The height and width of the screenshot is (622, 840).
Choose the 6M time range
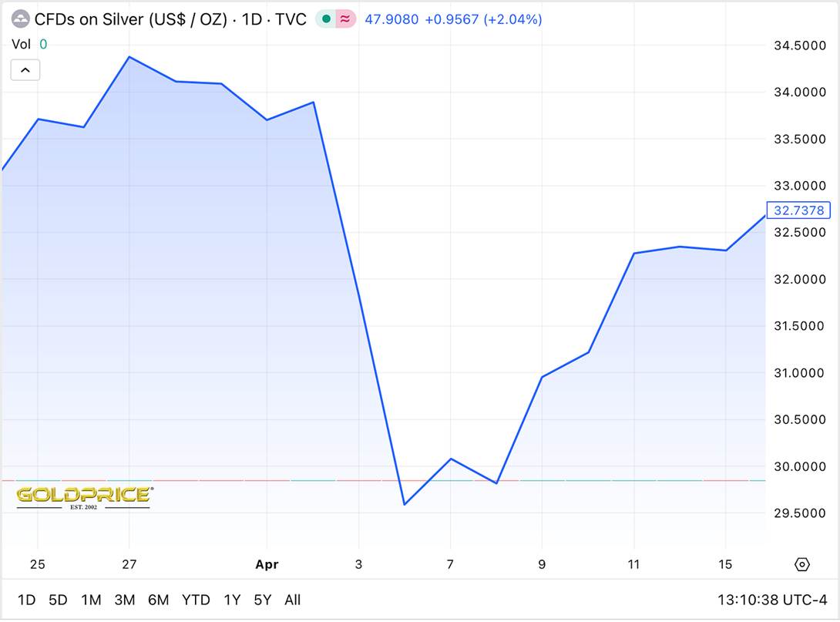coord(159,600)
